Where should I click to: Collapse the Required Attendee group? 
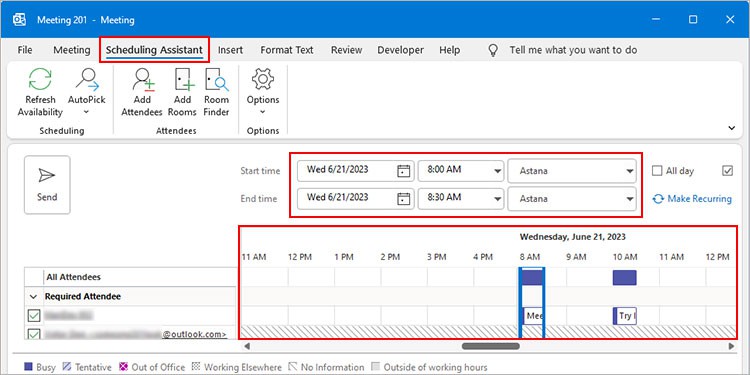[33, 297]
